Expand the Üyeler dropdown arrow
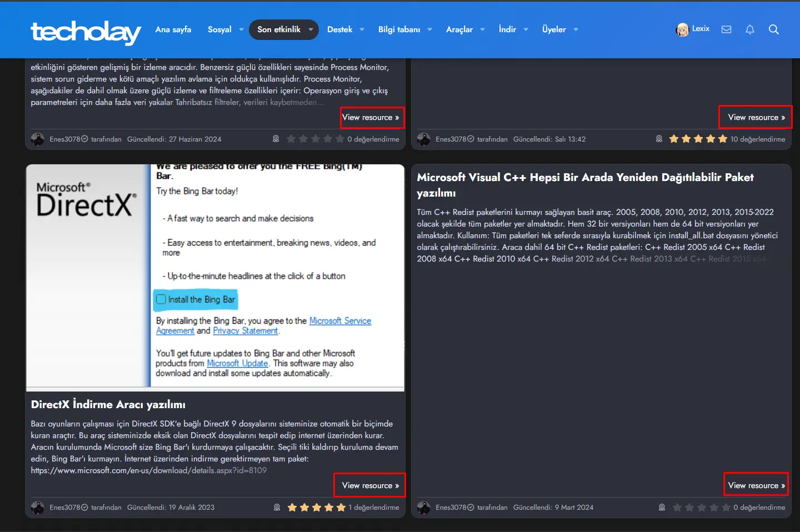 click(x=576, y=29)
